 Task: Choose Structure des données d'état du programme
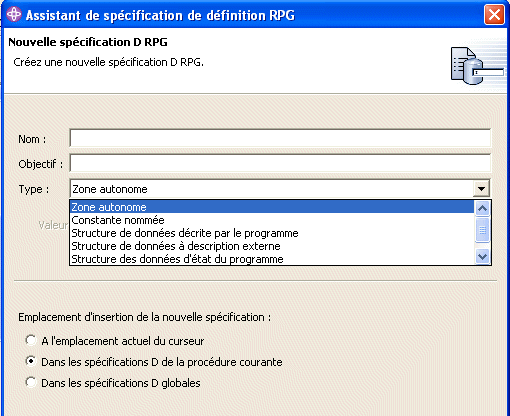click(x=272, y=259)
